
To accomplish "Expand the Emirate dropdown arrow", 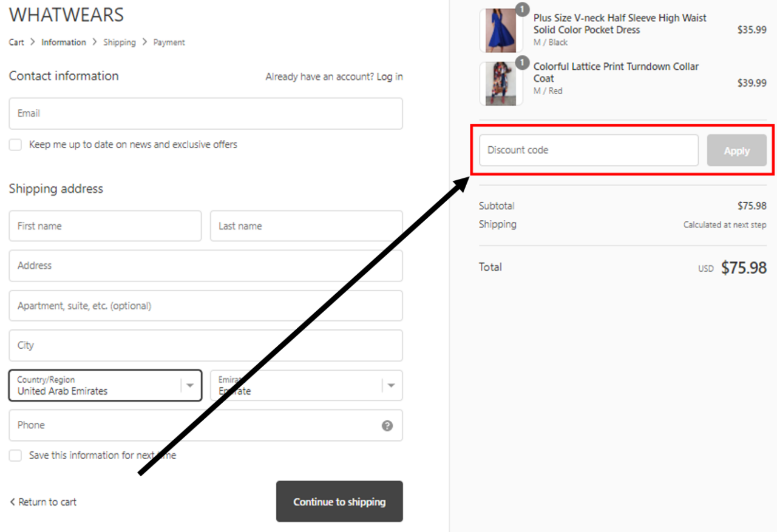I will tap(392, 386).
